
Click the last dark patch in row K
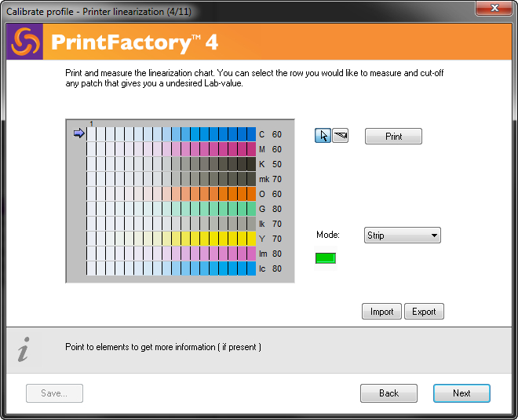click(251, 164)
